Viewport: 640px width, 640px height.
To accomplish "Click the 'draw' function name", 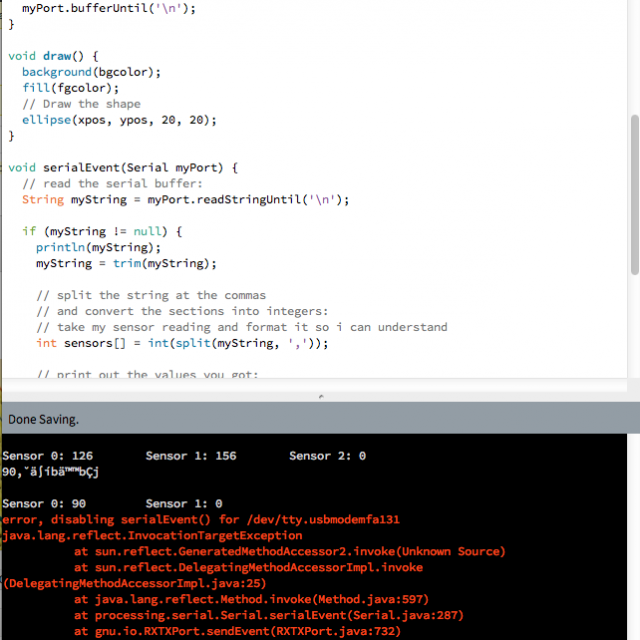I will click(x=57, y=56).
